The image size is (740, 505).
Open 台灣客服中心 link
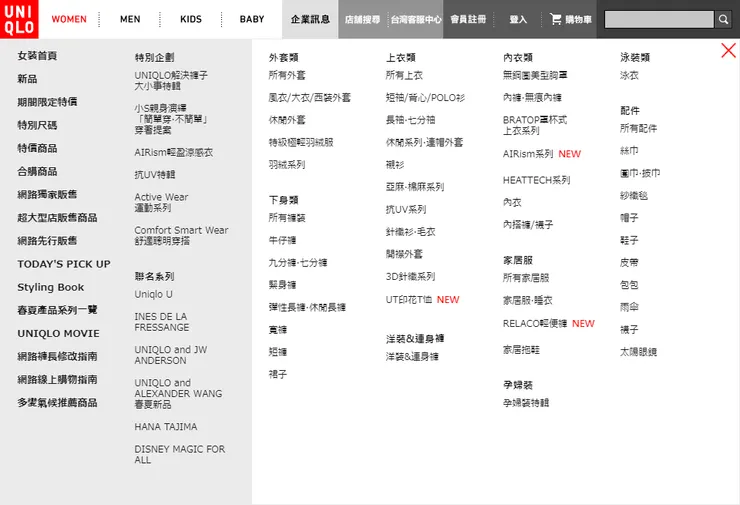click(416, 19)
